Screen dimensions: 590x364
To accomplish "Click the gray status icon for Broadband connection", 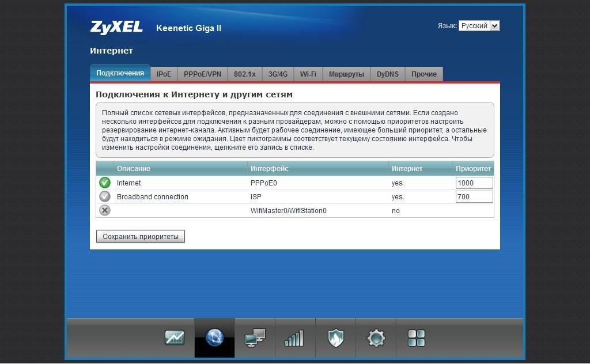I will point(104,196).
